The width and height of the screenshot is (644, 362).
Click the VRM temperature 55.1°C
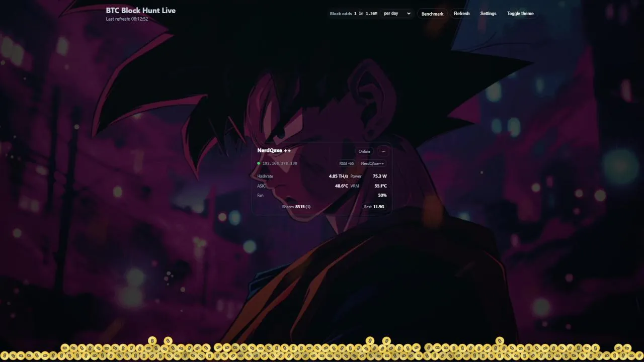point(380,186)
